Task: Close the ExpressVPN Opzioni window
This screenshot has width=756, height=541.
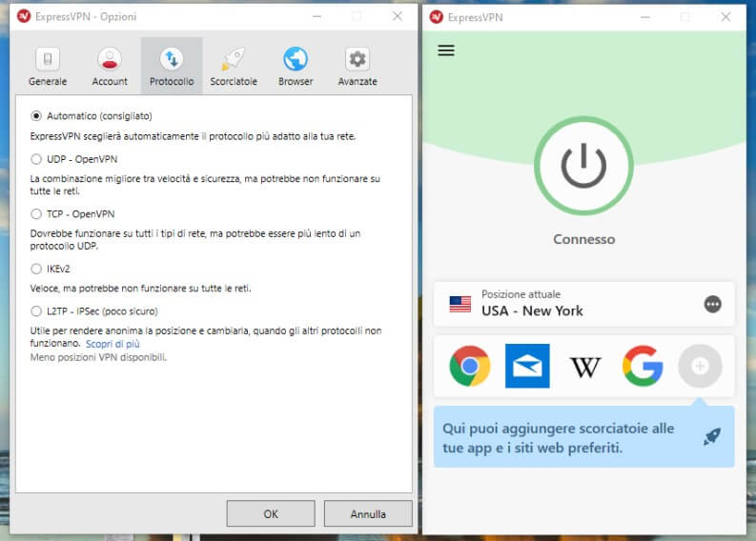Action: click(397, 16)
